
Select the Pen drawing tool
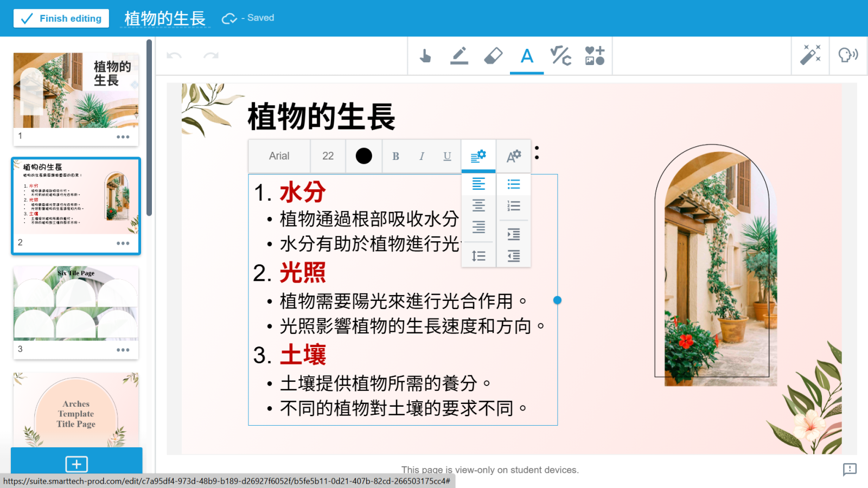pyautogui.click(x=459, y=56)
